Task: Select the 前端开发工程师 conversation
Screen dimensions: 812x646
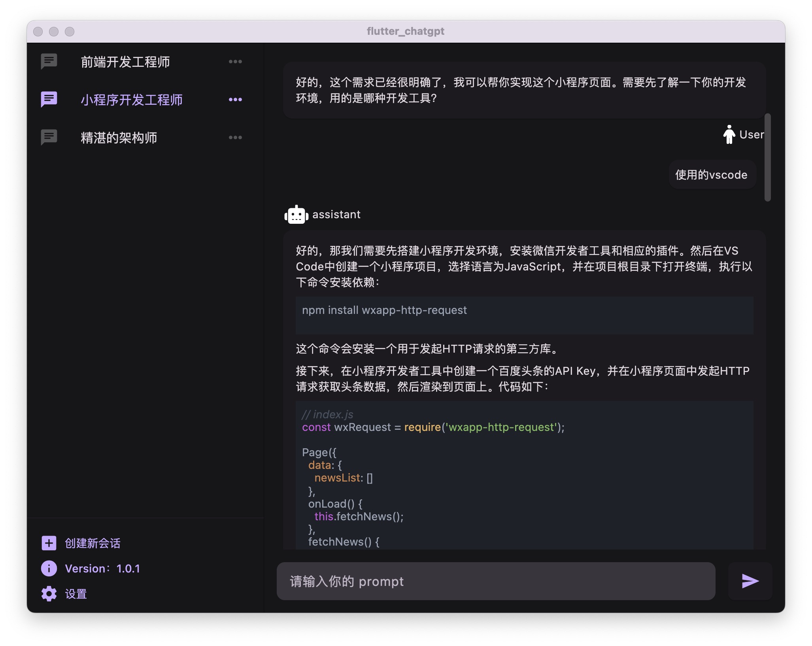Action: coord(125,62)
